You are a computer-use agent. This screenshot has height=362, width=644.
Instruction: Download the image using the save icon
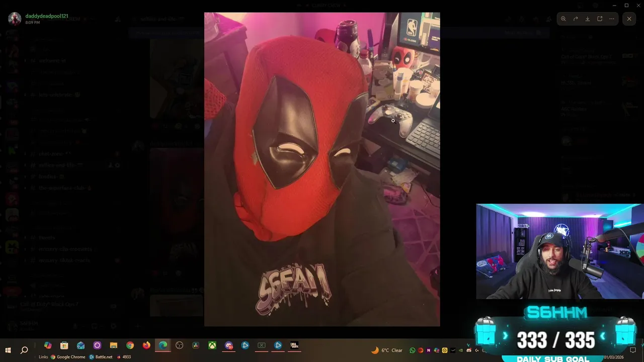point(588,19)
